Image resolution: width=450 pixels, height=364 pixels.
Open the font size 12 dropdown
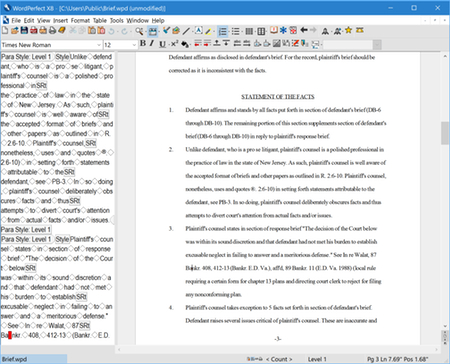(x=120, y=45)
